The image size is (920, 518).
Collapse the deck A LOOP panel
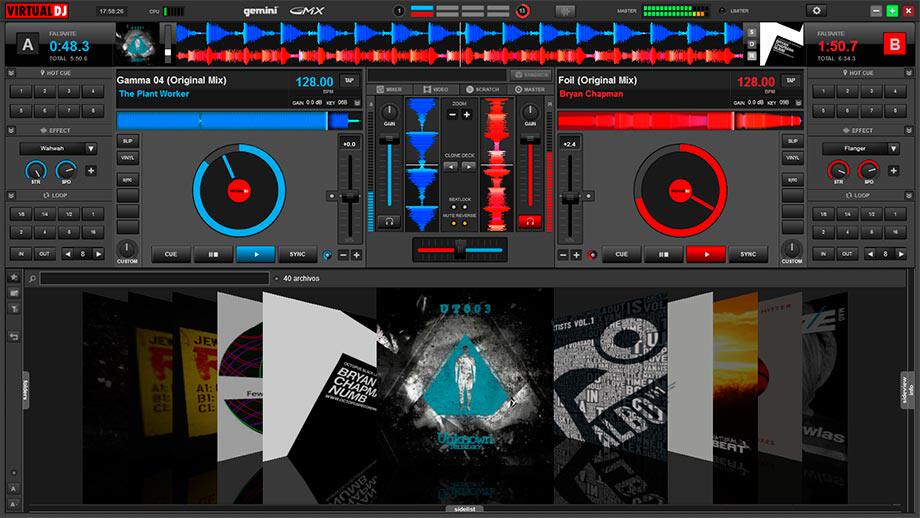(11, 195)
